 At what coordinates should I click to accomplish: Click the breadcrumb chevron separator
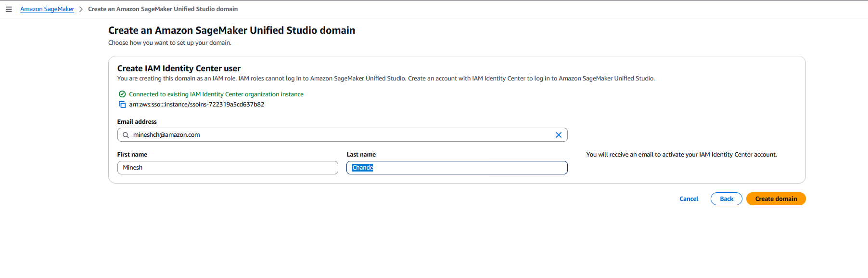[81, 9]
